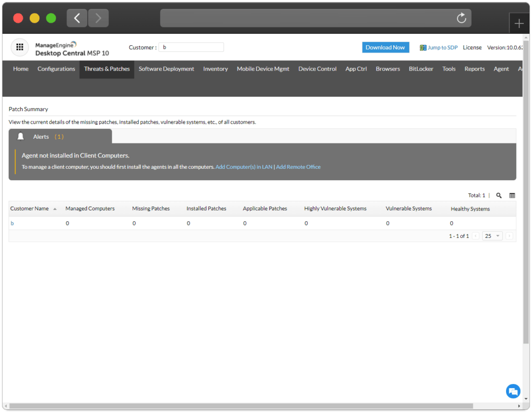
Task: Click Add Computer(s) in LAN link
Action: [x=244, y=167]
